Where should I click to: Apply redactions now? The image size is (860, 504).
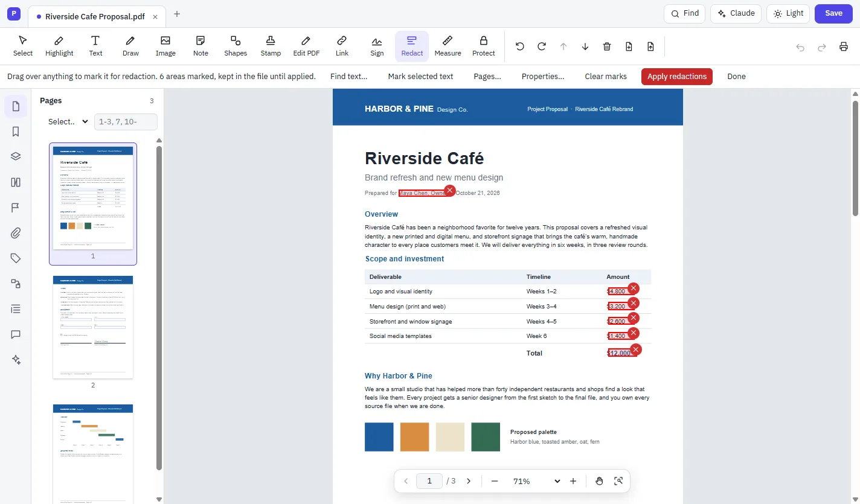click(x=677, y=77)
